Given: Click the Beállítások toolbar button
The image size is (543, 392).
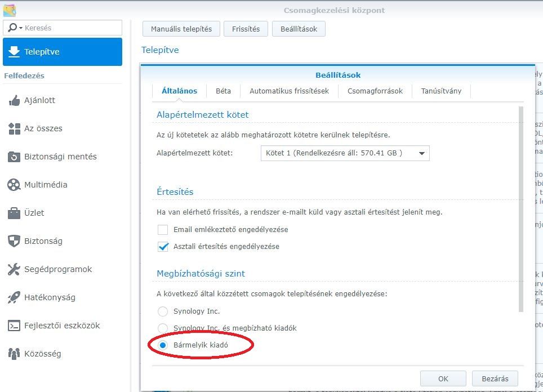Looking at the screenshot, I should pos(299,29).
